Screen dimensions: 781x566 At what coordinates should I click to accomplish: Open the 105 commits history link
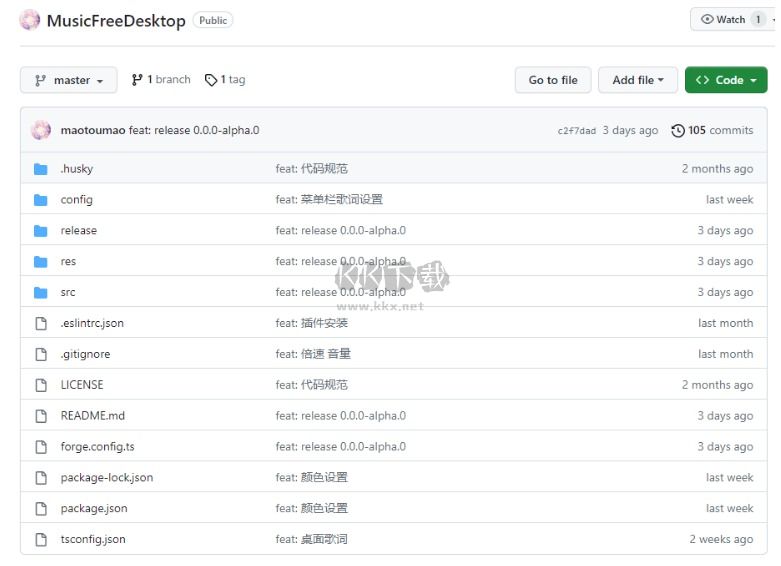coord(712,131)
